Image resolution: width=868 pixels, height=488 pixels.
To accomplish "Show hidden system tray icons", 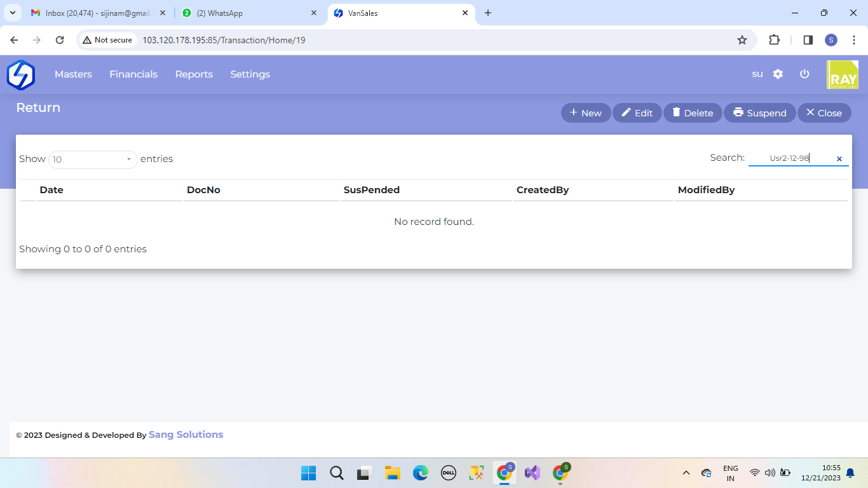I will click(x=686, y=473).
